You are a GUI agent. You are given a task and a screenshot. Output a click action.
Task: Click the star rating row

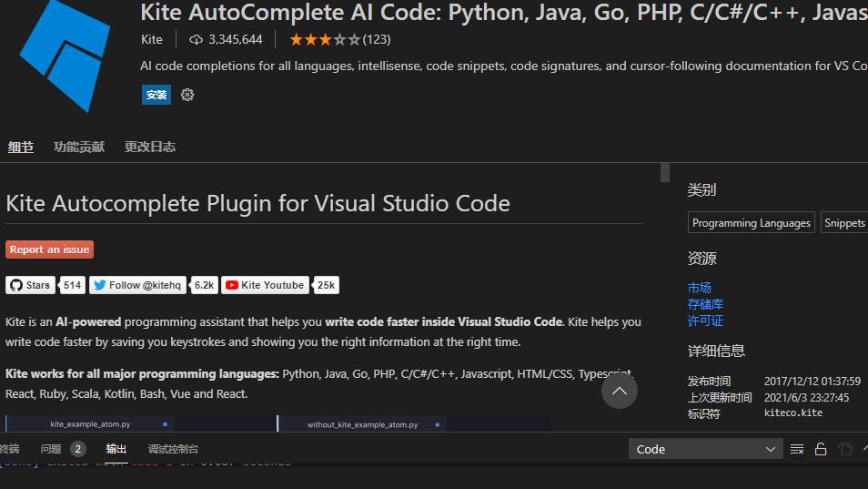click(325, 39)
